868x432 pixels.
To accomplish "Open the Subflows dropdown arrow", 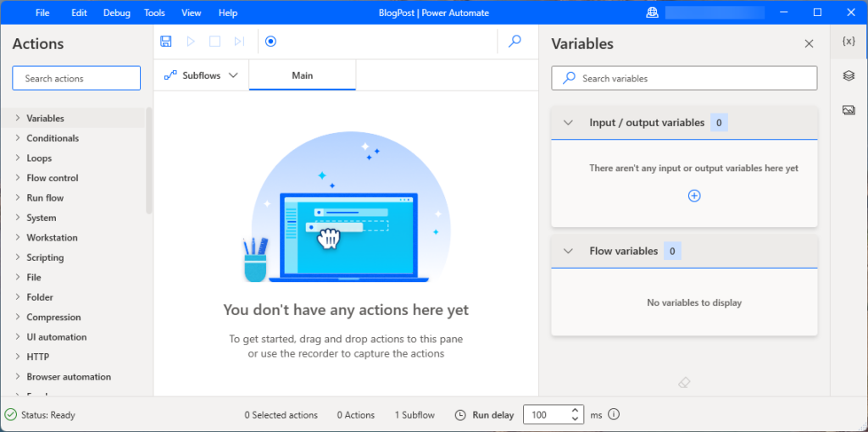I will tap(233, 75).
